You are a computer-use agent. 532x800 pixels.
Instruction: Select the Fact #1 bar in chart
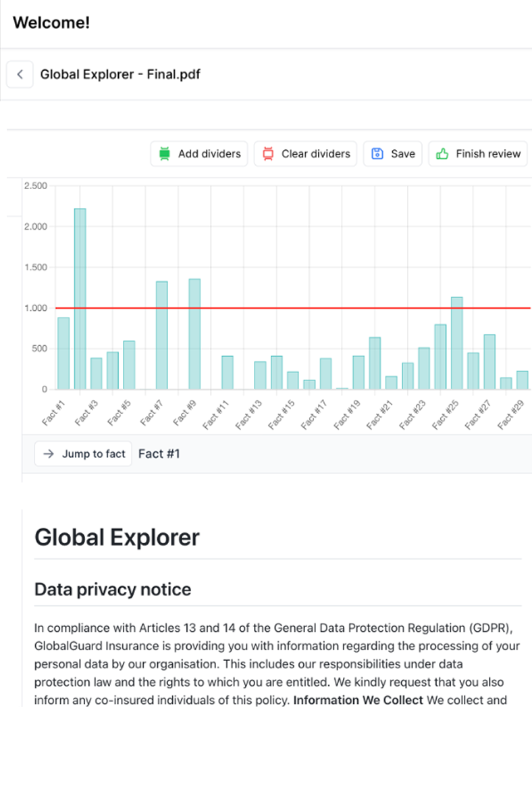tap(63, 353)
